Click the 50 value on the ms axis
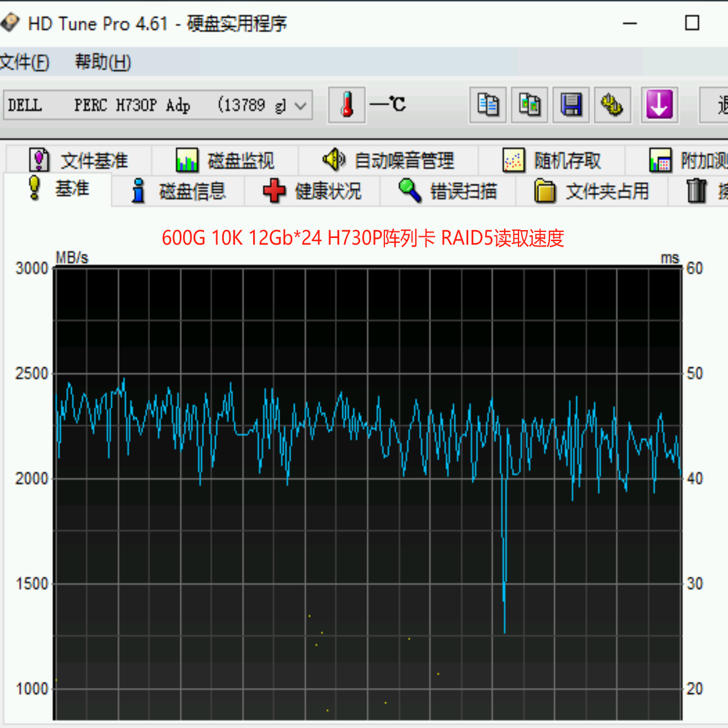The image size is (728, 728). [x=695, y=374]
